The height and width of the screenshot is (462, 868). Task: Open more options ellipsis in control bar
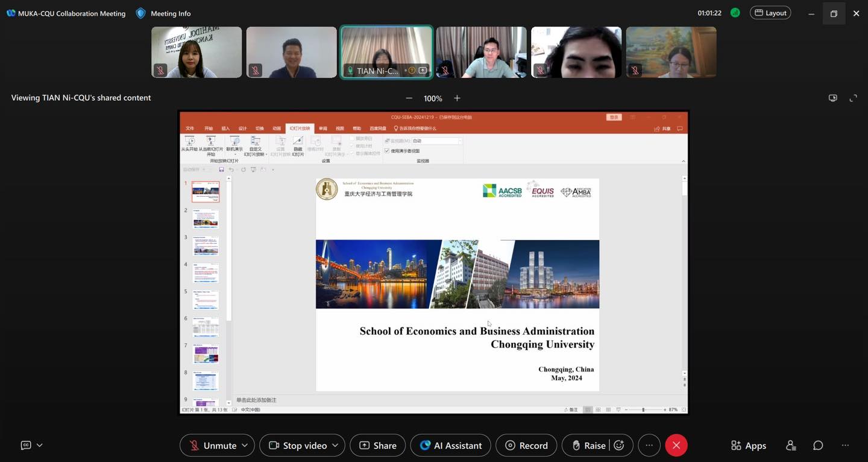649,446
